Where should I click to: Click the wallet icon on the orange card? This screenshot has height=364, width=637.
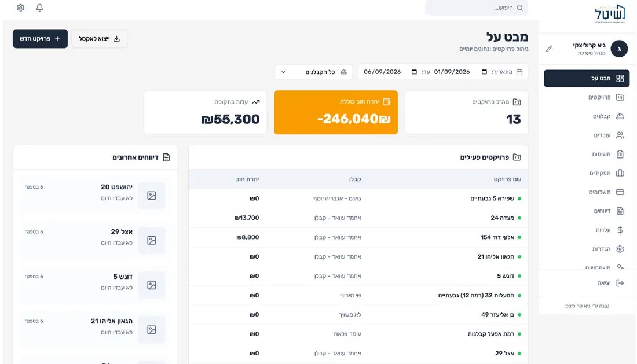coord(387,101)
